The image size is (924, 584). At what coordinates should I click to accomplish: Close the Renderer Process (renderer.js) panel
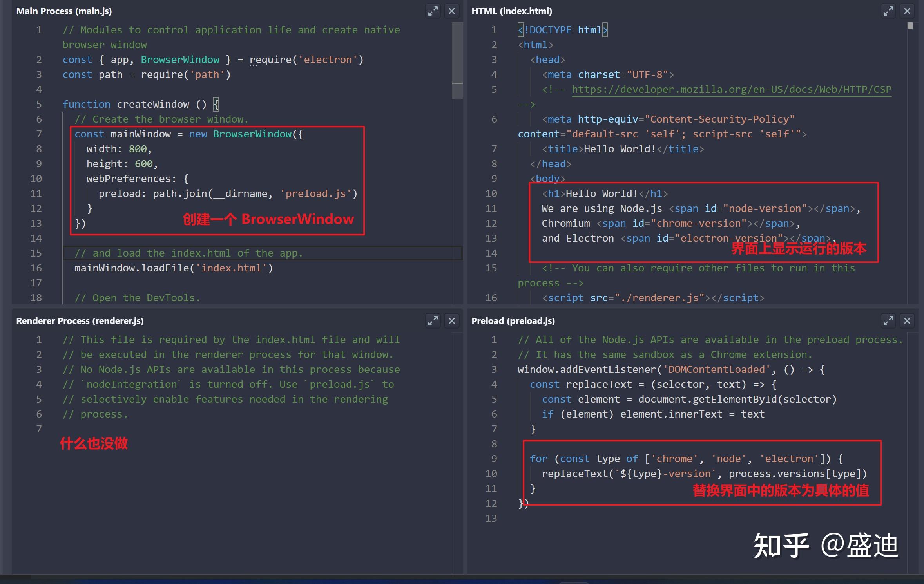click(x=451, y=321)
